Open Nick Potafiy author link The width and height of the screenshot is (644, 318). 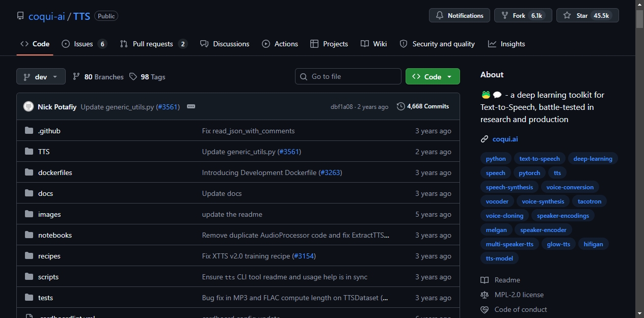tap(57, 107)
